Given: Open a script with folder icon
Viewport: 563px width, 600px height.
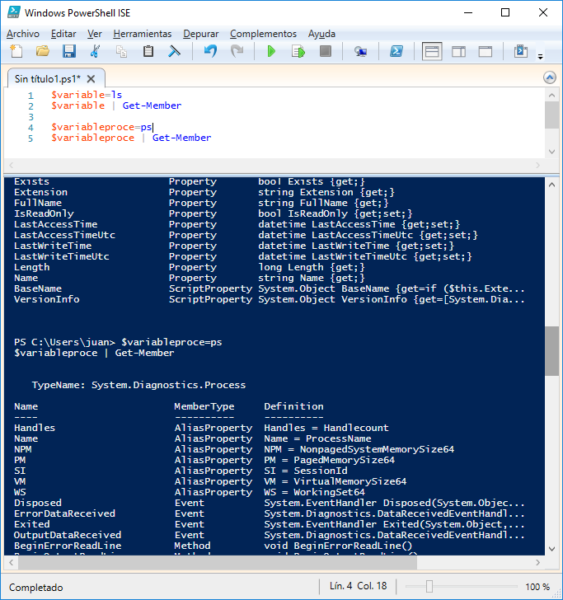Looking at the screenshot, I should point(42,51).
